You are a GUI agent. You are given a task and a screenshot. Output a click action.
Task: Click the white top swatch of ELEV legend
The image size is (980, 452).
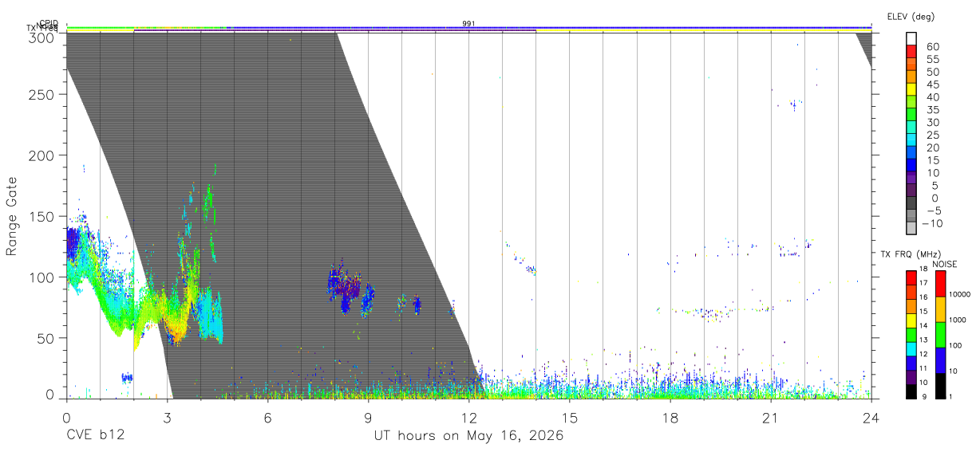911,38
